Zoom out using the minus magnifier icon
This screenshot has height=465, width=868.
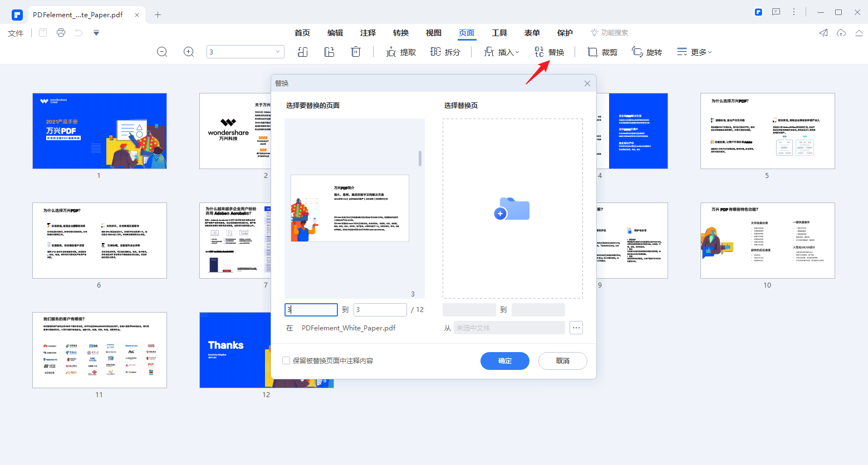pos(161,52)
